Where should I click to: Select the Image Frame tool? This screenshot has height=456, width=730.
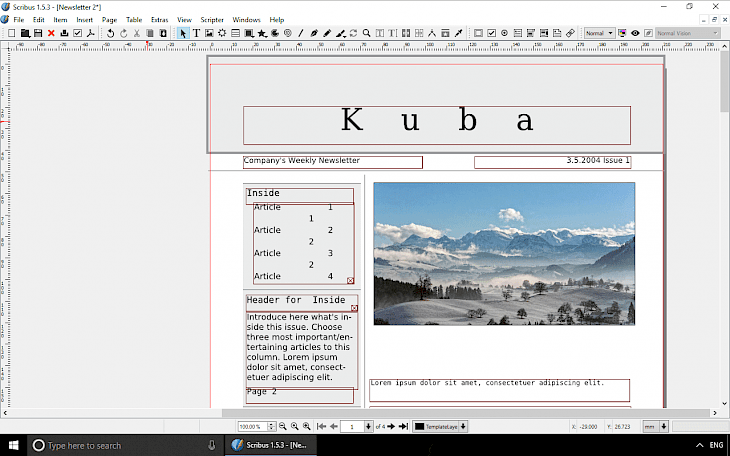209,33
